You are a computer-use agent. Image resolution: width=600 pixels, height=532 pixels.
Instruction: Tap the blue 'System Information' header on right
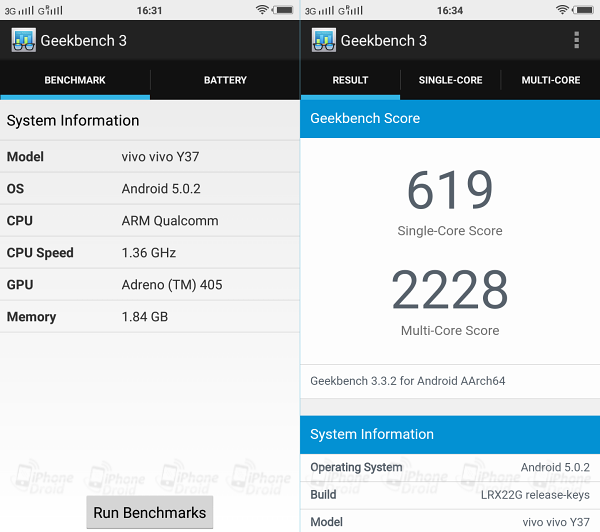(x=450, y=435)
